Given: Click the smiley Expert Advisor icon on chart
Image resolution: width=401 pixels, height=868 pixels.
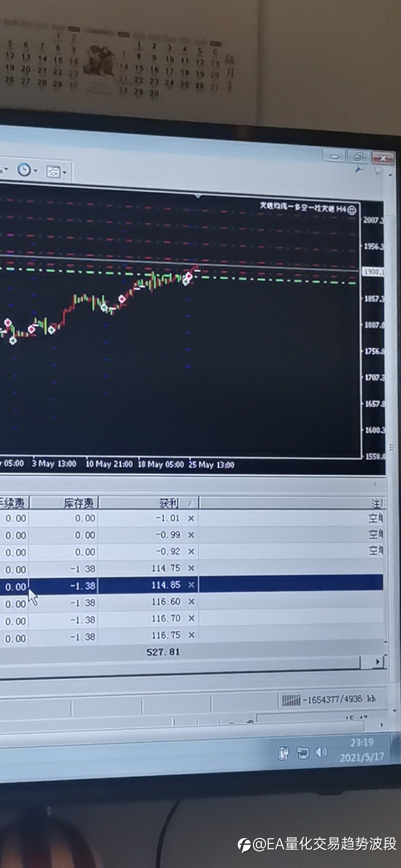Looking at the screenshot, I should pos(352,210).
